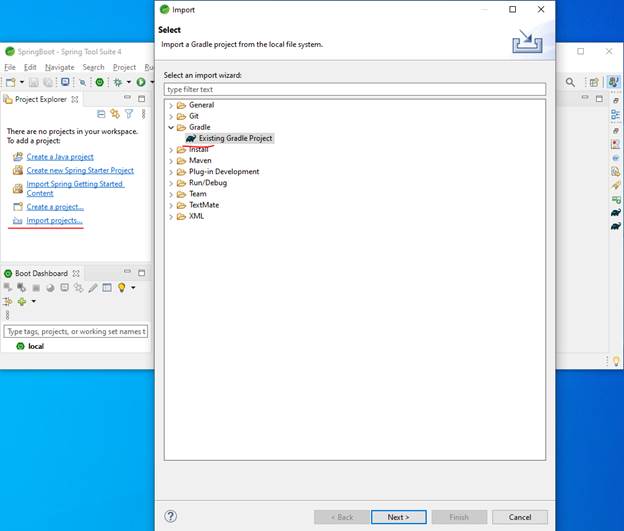
Task: Click Create new Spring Starter Project link
Action: (80, 170)
